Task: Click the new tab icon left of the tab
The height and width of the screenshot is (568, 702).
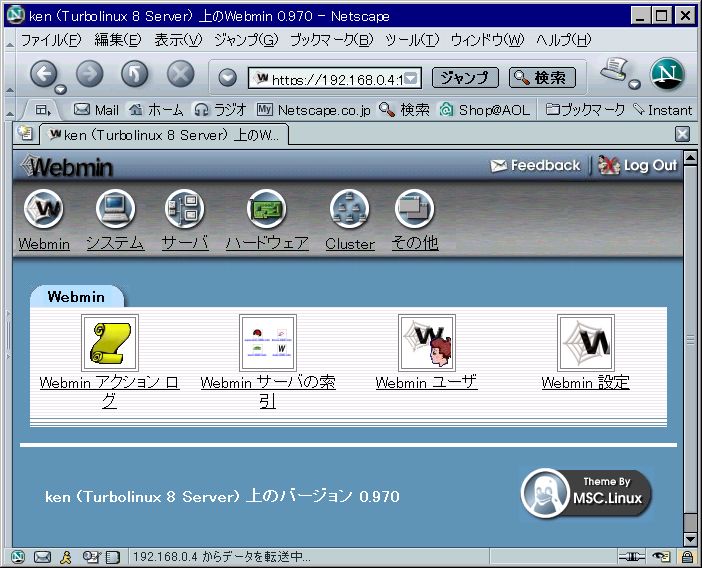Action: tap(25, 133)
